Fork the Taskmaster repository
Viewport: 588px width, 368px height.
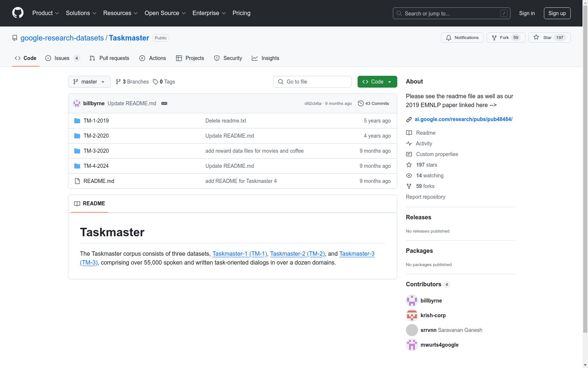pyautogui.click(x=506, y=38)
